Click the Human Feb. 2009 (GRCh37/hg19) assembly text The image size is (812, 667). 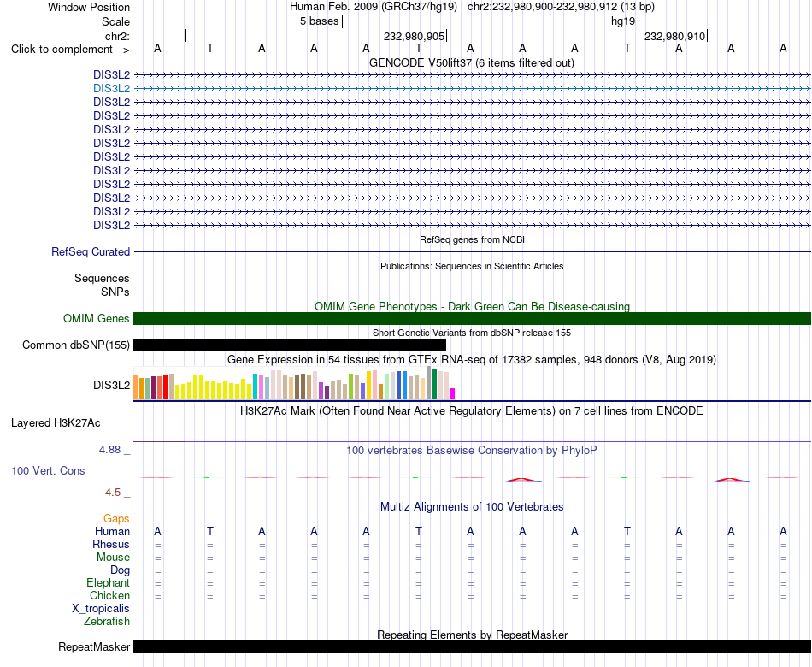click(374, 7)
